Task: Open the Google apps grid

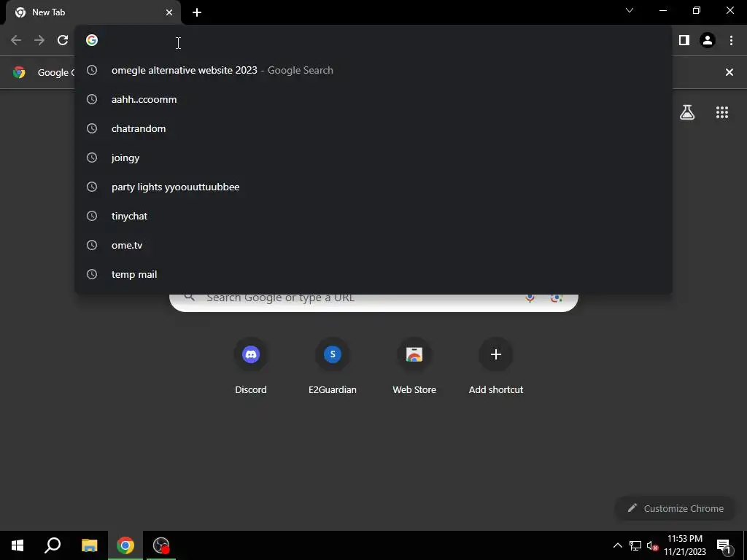Action: click(722, 112)
